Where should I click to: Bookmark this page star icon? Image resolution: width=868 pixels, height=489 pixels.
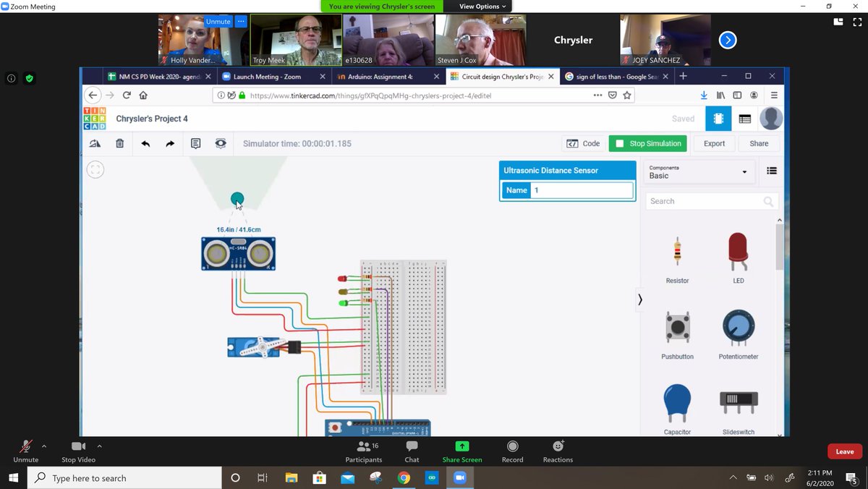click(627, 95)
